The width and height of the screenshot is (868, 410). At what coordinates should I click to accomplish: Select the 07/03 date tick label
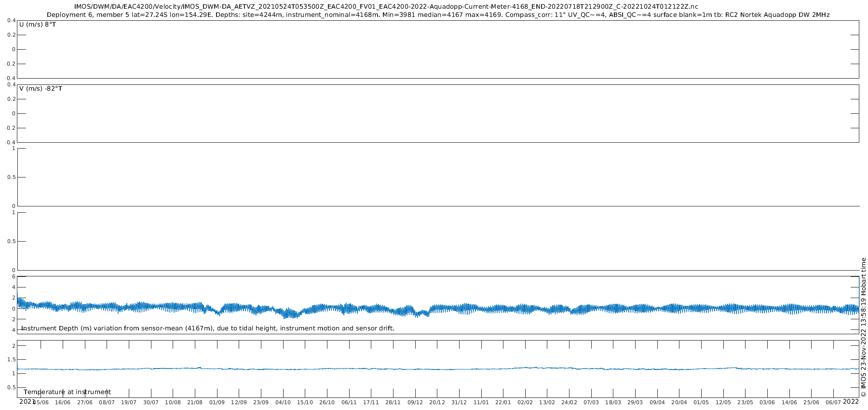591,402
